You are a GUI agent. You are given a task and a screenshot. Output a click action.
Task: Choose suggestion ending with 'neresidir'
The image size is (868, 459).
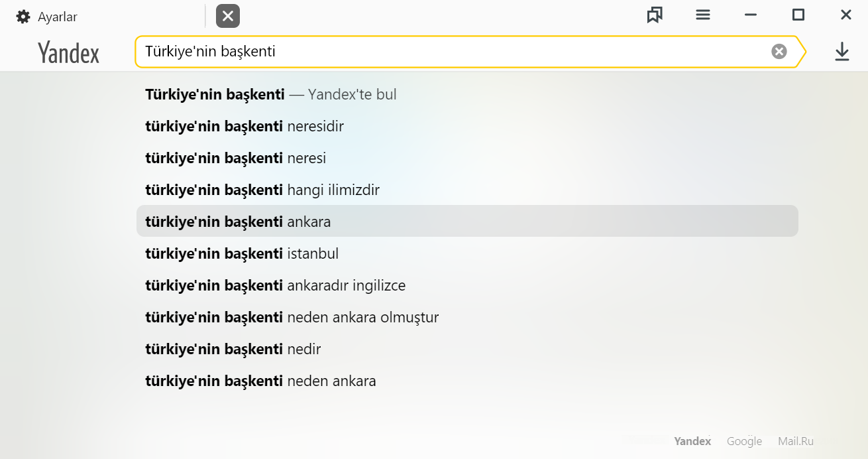[x=467, y=126]
